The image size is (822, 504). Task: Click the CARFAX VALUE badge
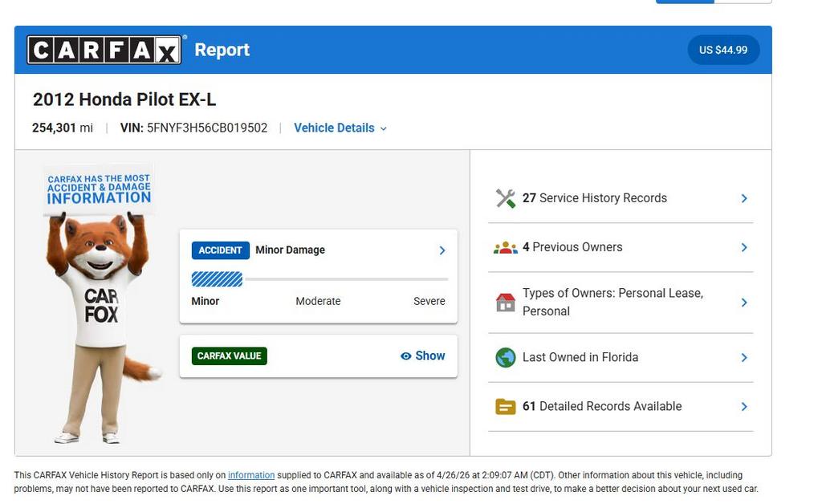click(229, 356)
